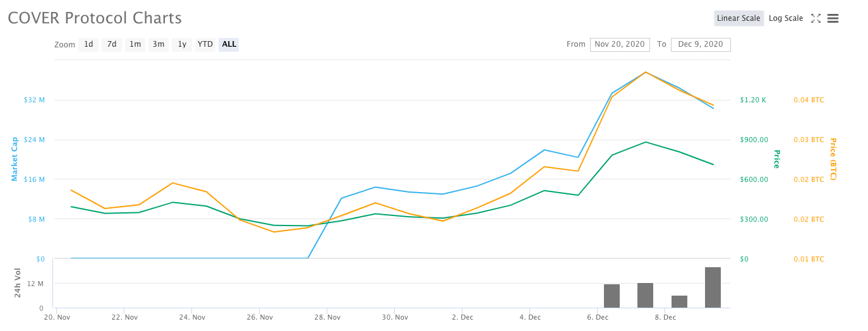Open the chart hamburger menu
868x331 pixels.
coord(833,18)
